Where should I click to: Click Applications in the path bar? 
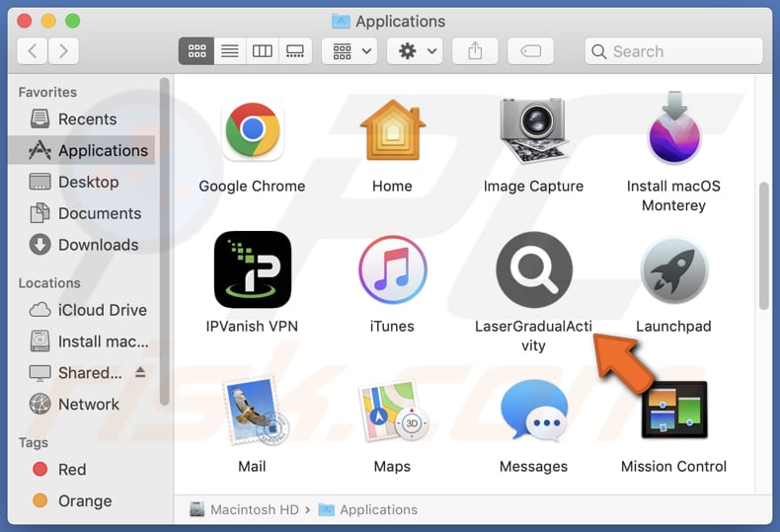pyautogui.click(x=367, y=509)
